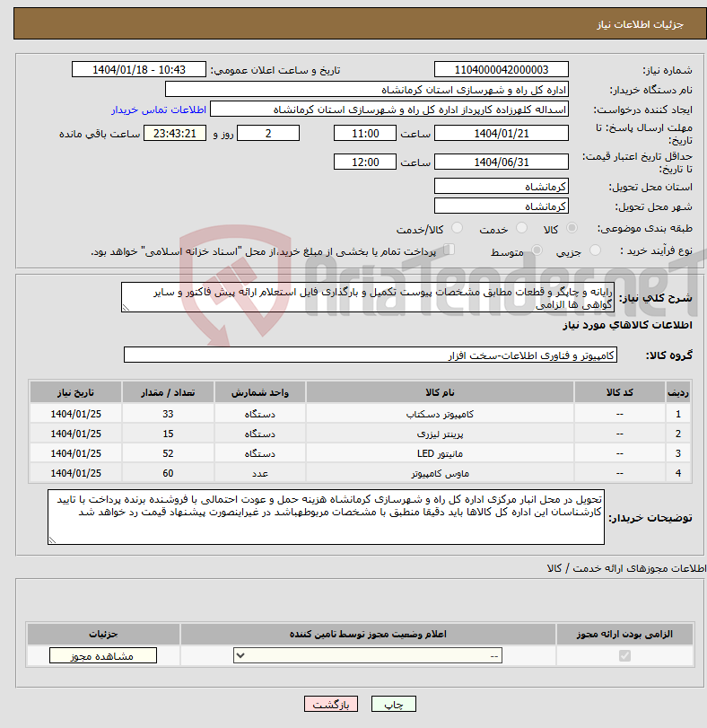Image resolution: width=707 pixels, height=728 pixels.
Task: Click the تعداد / مقدار column header
Action: click(x=168, y=392)
